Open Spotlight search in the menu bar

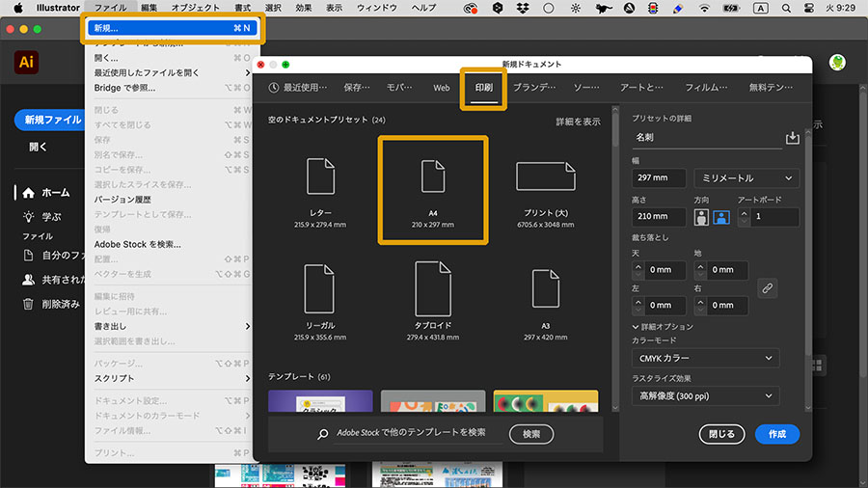[786, 8]
